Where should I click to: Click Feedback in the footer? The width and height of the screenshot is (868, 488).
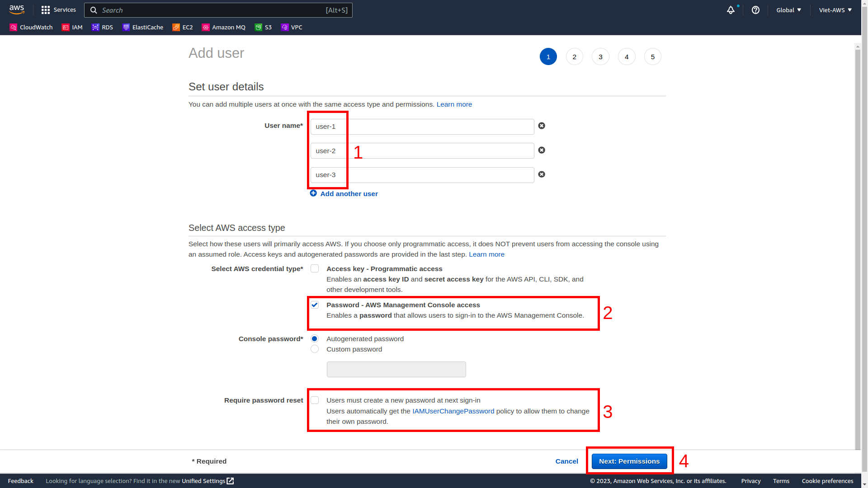pyautogui.click(x=21, y=481)
